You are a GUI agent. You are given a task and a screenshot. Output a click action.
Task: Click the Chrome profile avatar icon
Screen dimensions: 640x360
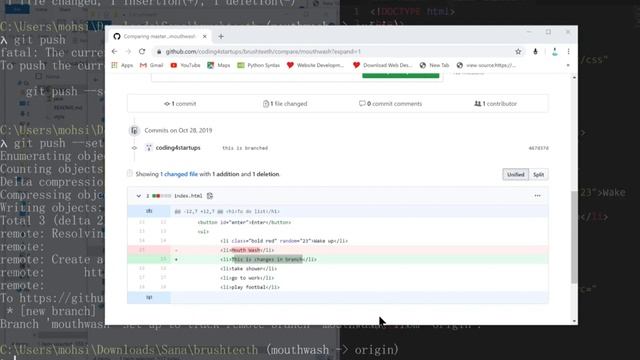[x=554, y=51]
